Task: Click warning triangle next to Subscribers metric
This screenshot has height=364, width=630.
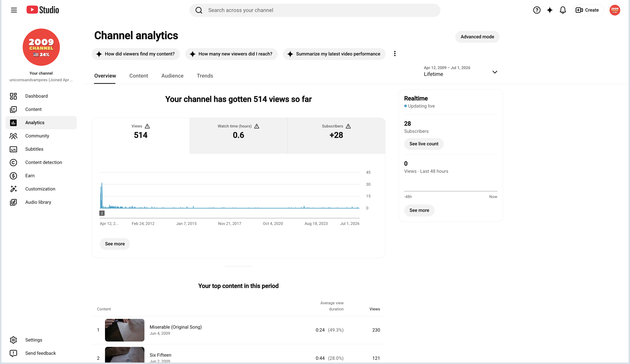Action: [348, 126]
